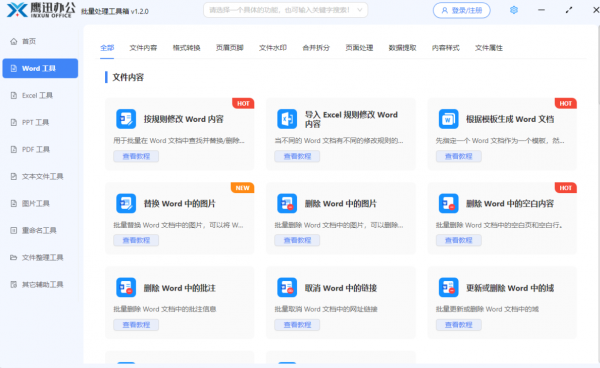Switch to the 文件水印 tab
The image size is (600, 368).
(x=273, y=48)
